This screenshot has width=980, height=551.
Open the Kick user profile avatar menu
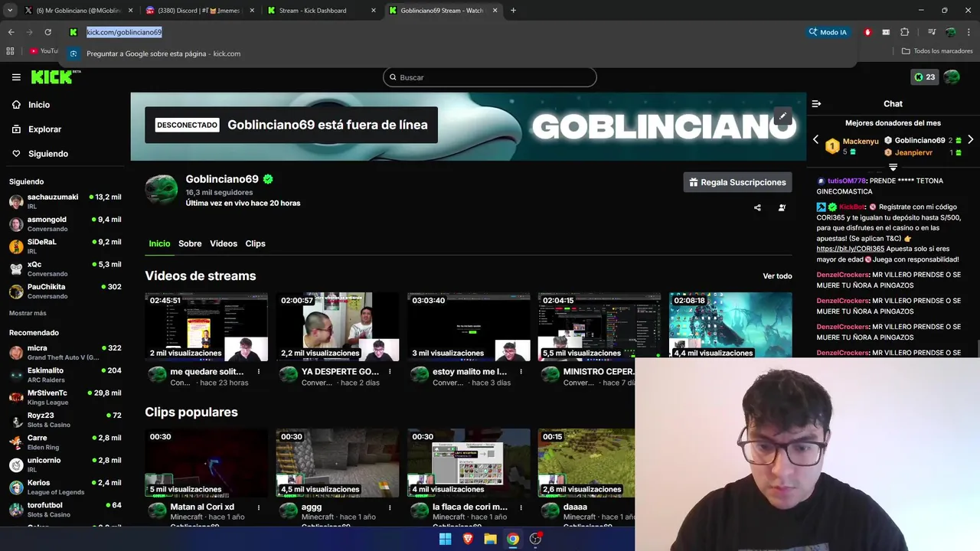click(952, 77)
